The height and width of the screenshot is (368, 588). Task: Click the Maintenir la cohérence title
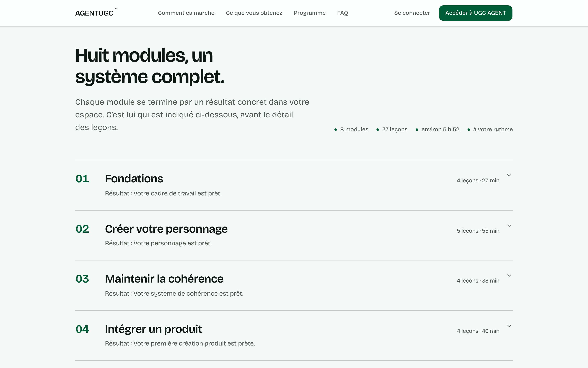[x=164, y=279]
